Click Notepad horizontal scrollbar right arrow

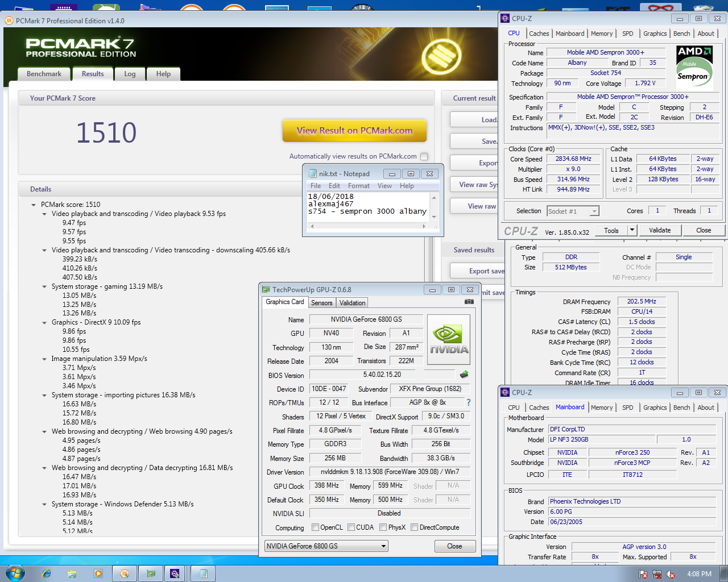(x=424, y=226)
